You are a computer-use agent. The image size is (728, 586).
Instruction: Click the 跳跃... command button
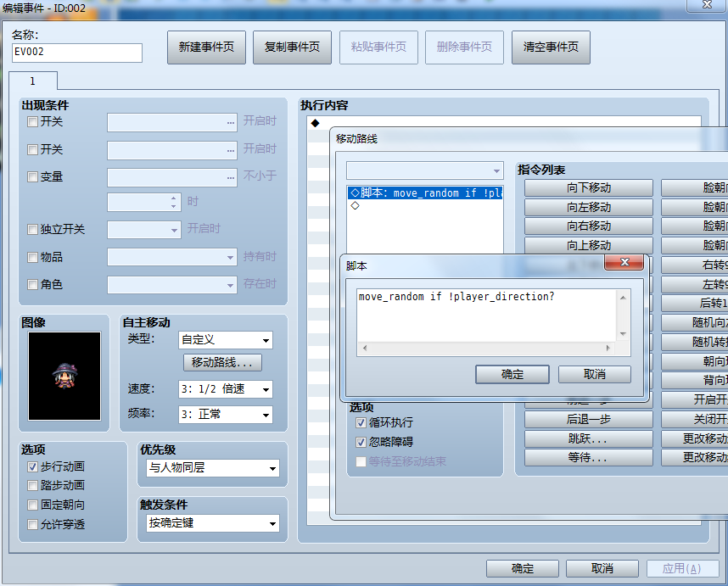[589, 438]
